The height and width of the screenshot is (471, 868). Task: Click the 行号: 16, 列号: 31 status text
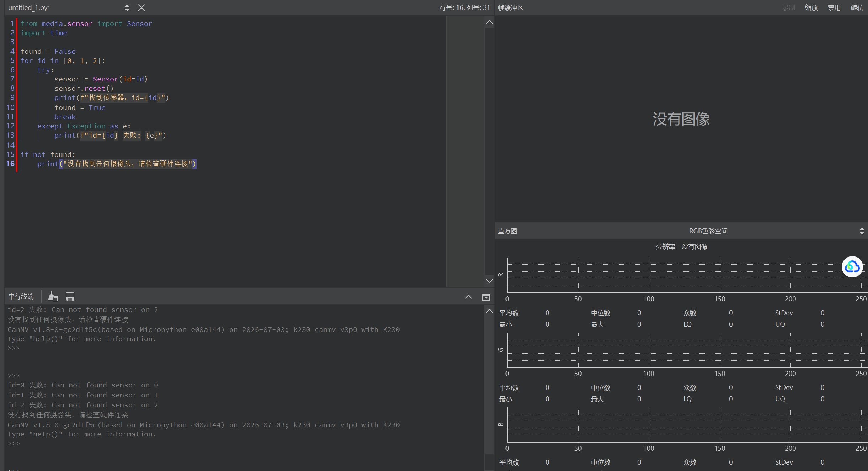[465, 8]
